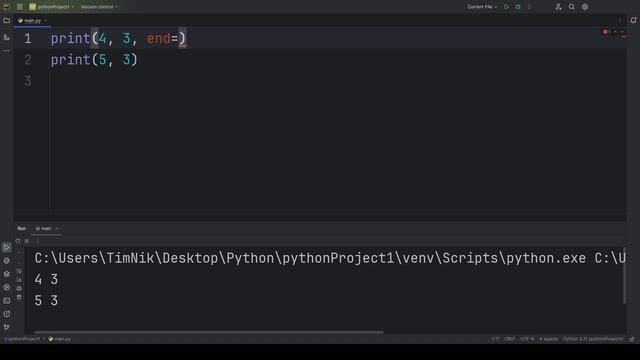The width and height of the screenshot is (640, 360).
Task: Change CRLF line separator in status bar
Action: (x=509, y=339)
